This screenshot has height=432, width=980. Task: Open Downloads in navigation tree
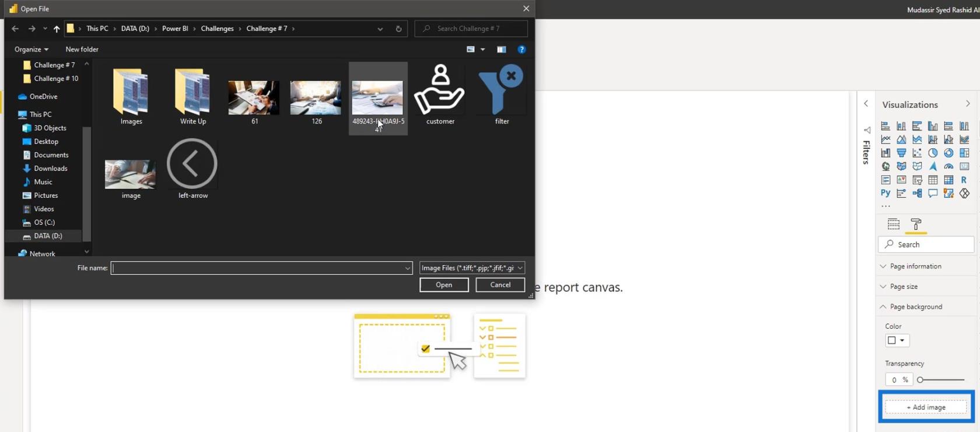[51, 168]
